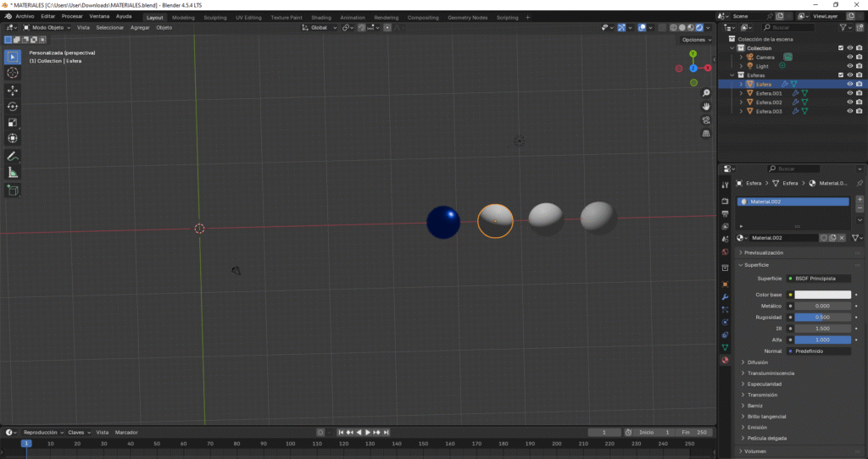The height and width of the screenshot is (459, 868).
Task: Select the Measure tool
Action: click(x=13, y=173)
